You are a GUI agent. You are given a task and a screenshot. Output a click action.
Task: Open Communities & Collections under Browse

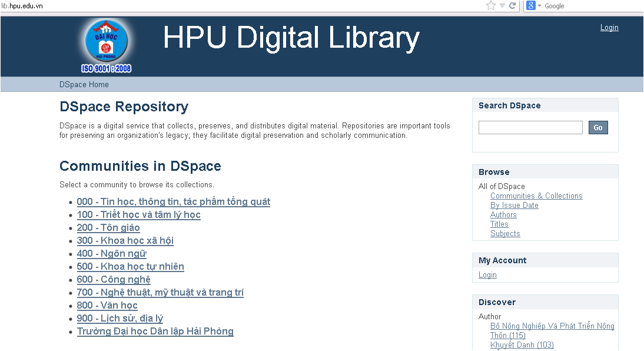pos(536,196)
